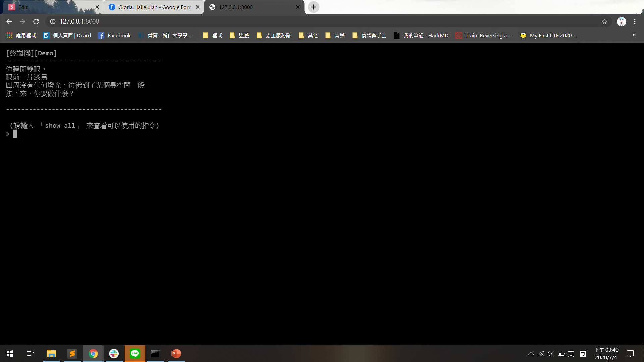Open Chrome three-dot menu
The width and height of the screenshot is (644, 362).
pos(635,22)
